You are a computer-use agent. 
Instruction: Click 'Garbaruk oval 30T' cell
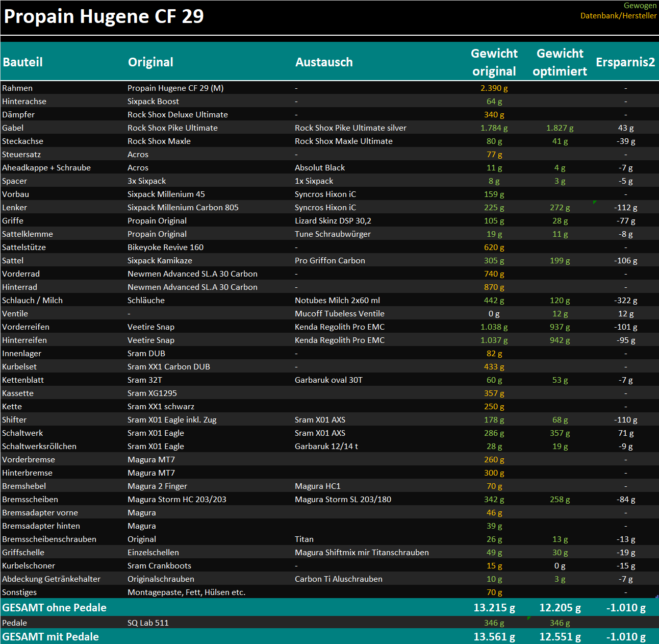tap(328, 380)
